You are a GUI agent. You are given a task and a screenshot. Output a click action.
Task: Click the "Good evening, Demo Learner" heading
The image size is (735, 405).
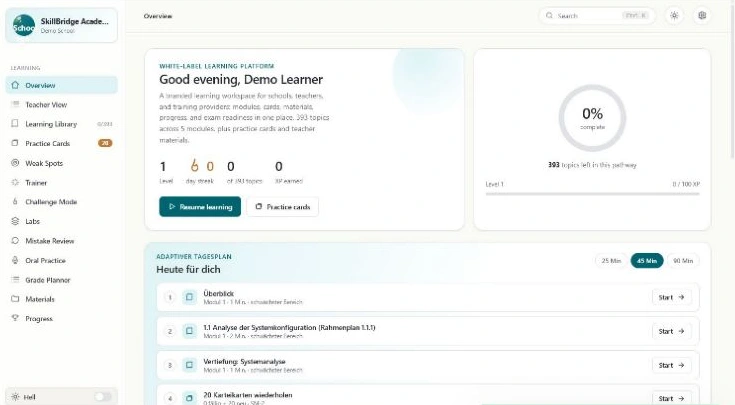(x=241, y=79)
